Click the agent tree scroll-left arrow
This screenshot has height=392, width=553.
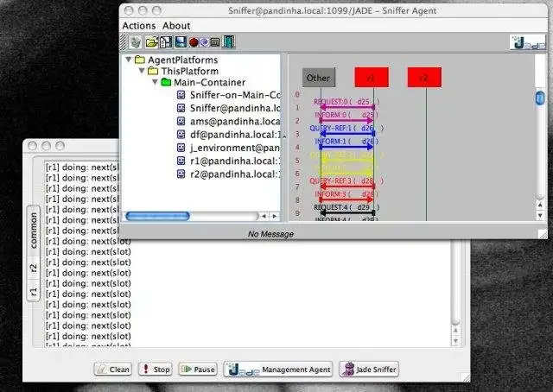pyautogui.click(x=264, y=216)
